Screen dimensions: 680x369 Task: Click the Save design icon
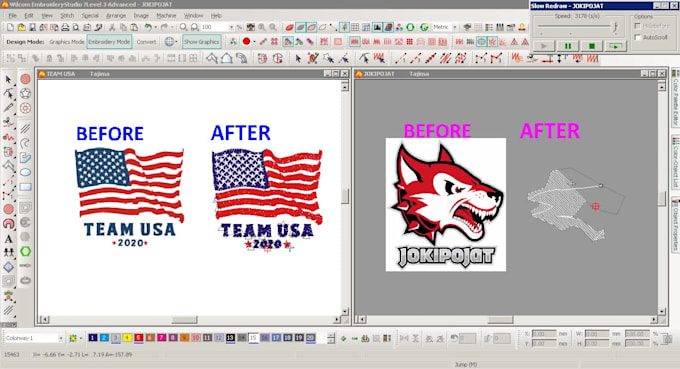(32, 27)
